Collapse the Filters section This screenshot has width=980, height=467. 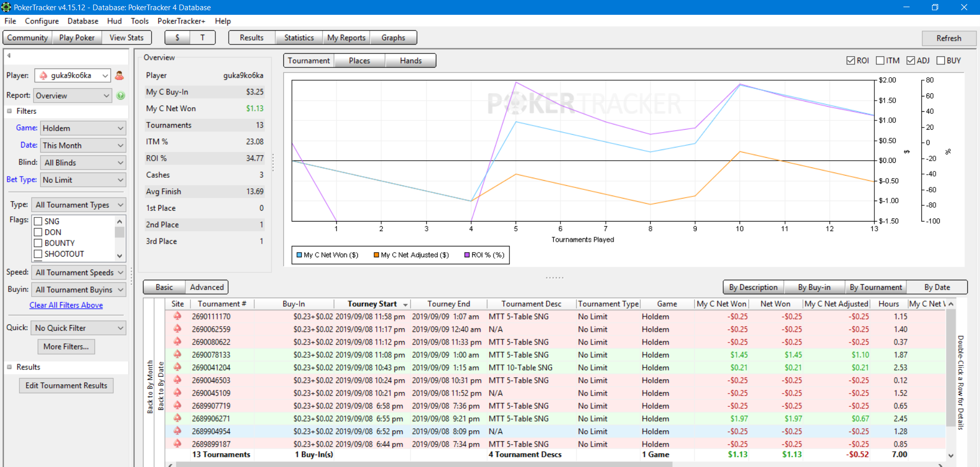pyautogui.click(x=9, y=111)
